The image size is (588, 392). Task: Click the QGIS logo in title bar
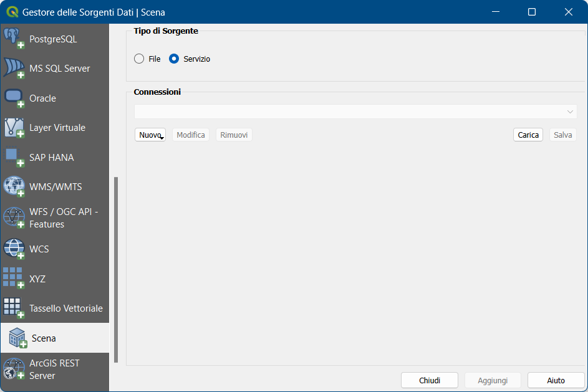point(12,12)
